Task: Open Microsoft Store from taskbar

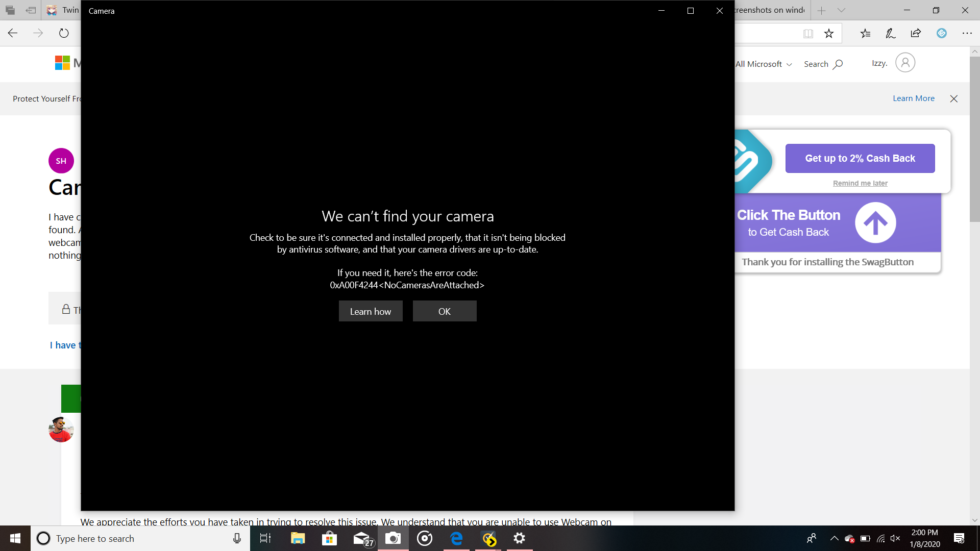Action: [x=330, y=538]
